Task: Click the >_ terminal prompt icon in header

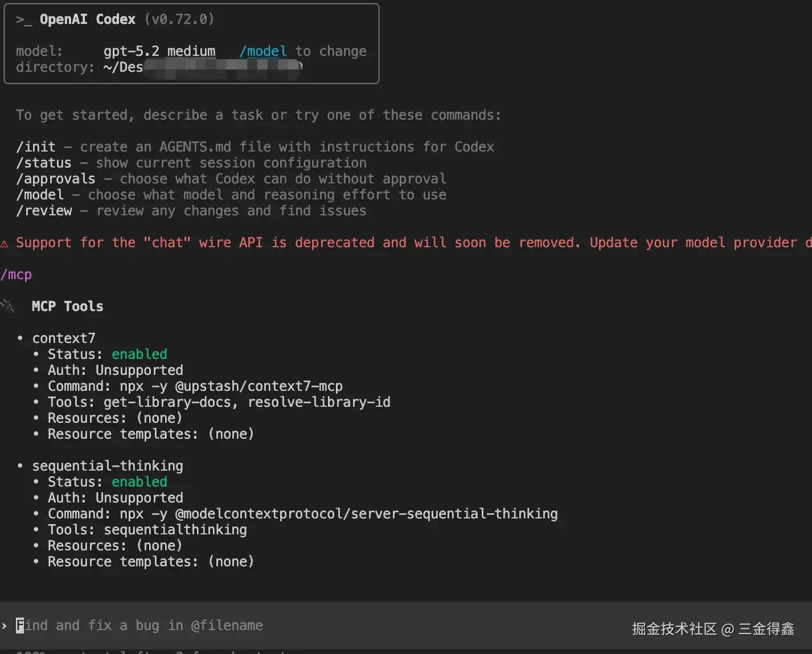Action: [x=24, y=20]
